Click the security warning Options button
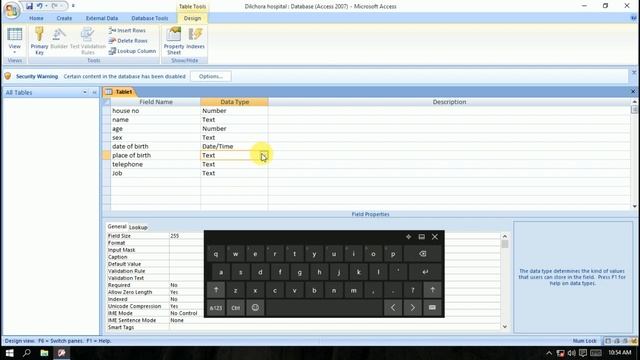Image resolution: width=640 pixels, height=360 pixels. click(x=211, y=76)
